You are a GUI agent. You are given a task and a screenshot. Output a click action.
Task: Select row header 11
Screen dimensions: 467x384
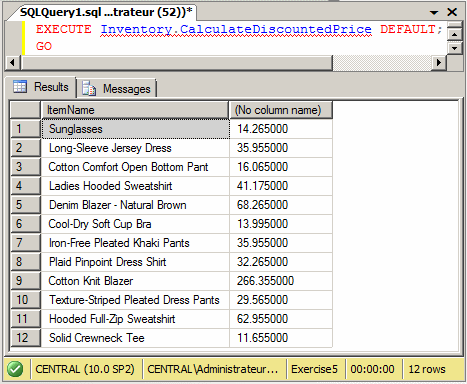point(25,319)
